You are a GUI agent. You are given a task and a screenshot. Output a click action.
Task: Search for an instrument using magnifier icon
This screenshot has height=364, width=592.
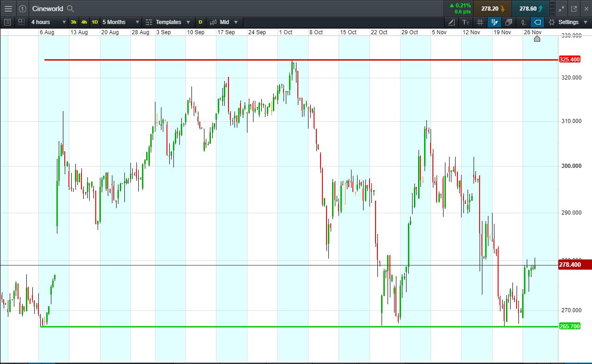(x=70, y=8)
